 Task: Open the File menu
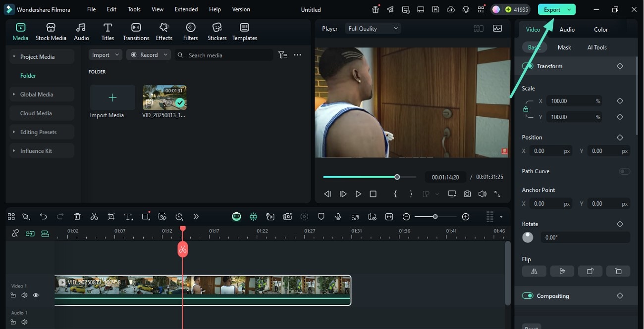click(91, 9)
